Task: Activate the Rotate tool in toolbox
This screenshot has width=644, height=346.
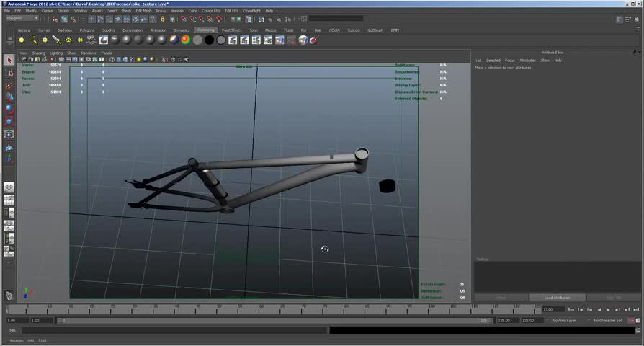Action: coord(9,109)
